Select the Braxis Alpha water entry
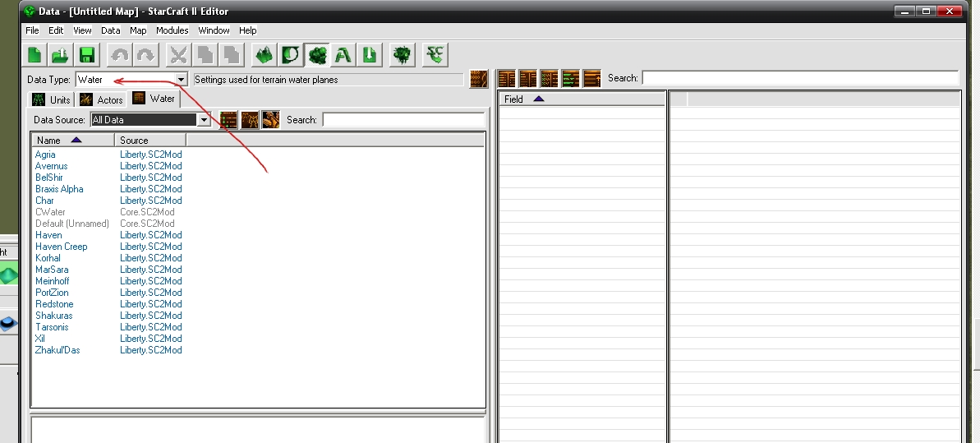 59,189
